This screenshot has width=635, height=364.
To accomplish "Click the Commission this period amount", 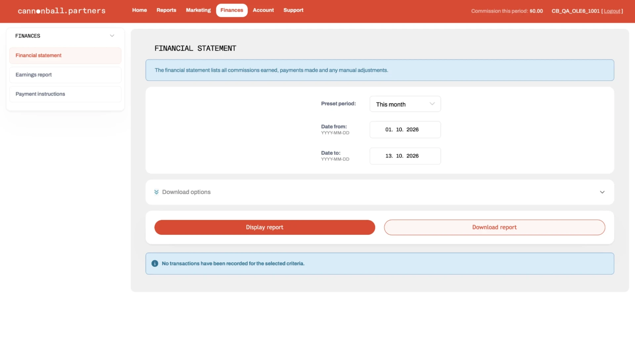I will (536, 11).
